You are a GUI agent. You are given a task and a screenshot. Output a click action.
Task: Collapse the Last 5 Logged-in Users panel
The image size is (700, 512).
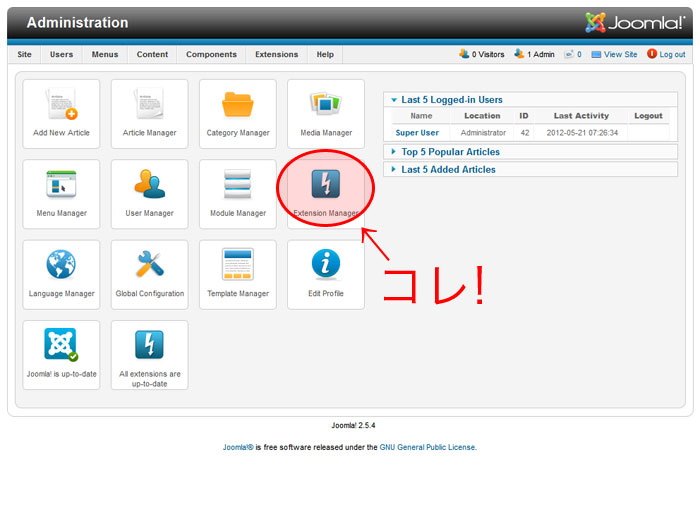click(451, 100)
